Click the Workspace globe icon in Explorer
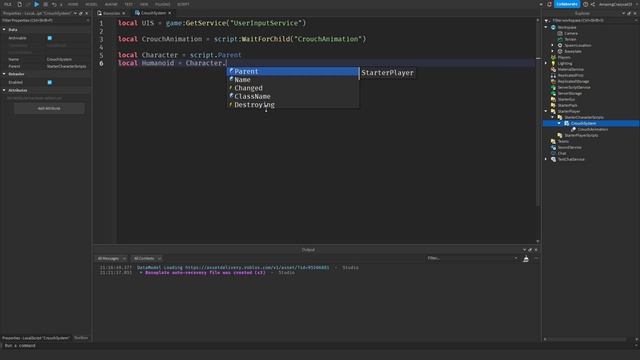640x360 pixels. (x=553, y=27)
